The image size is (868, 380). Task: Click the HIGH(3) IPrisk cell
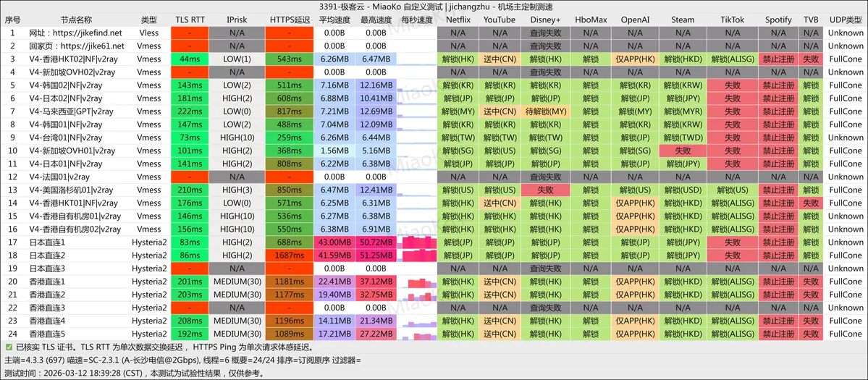[237, 190]
